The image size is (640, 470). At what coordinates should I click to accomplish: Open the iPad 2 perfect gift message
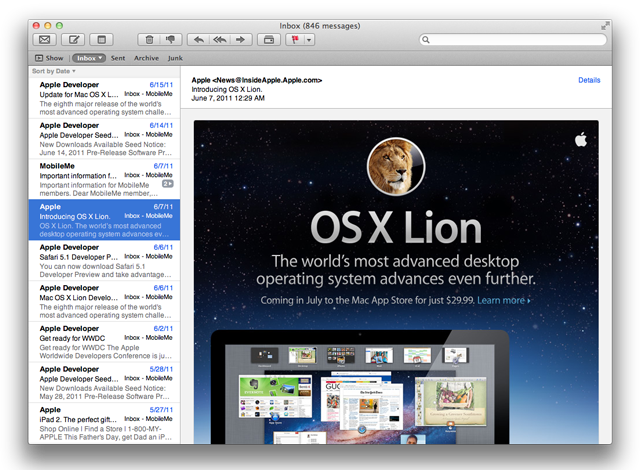tap(104, 423)
